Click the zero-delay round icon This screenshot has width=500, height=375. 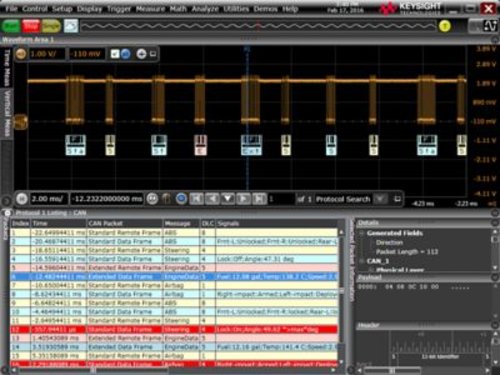[x=152, y=199]
